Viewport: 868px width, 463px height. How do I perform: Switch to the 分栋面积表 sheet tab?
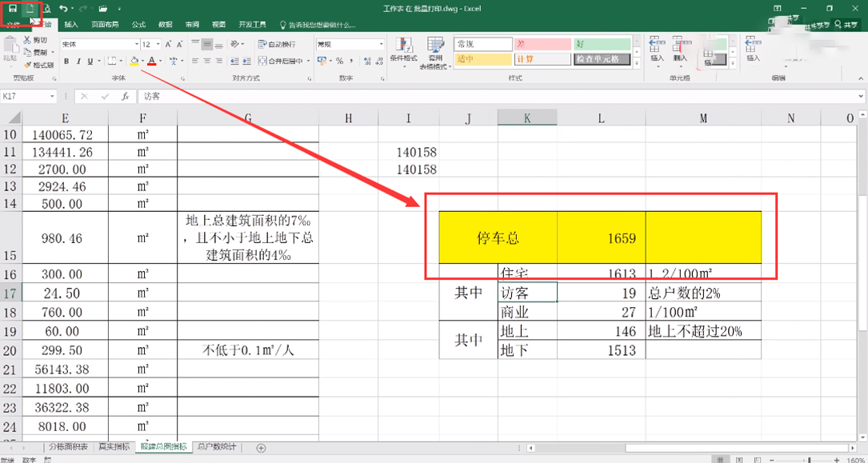coord(68,447)
